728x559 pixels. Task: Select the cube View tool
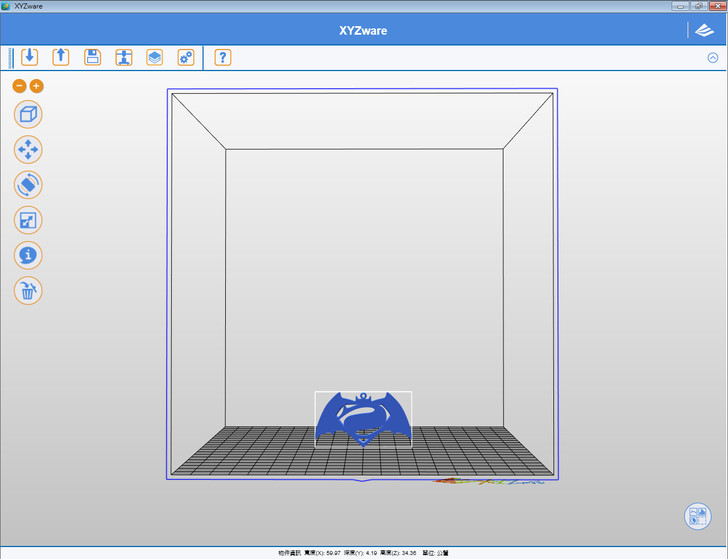point(28,114)
